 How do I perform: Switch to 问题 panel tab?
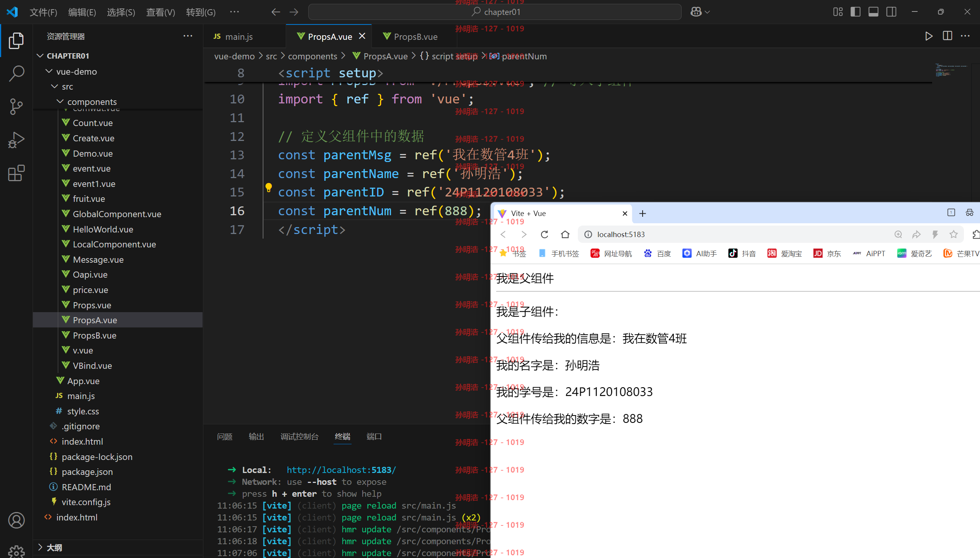point(225,437)
